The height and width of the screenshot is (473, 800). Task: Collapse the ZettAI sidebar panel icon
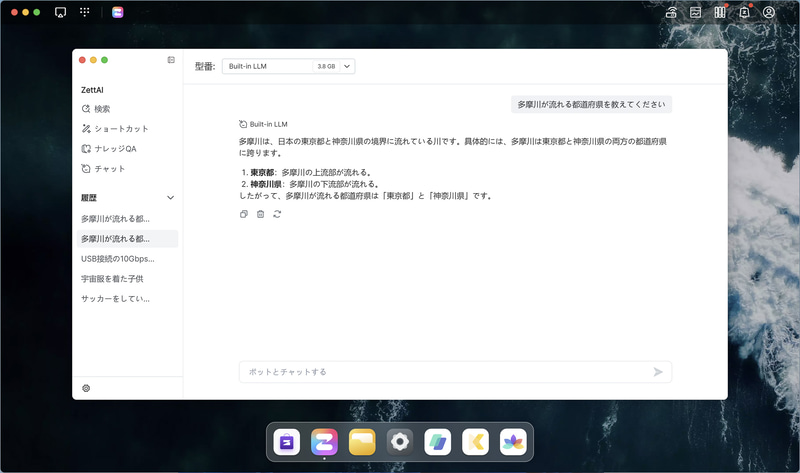click(171, 60)
